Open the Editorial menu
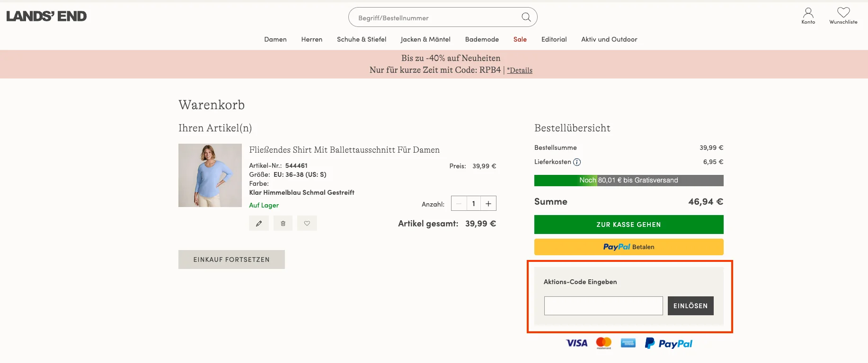The image size is (868, 363). pos(554,39)
